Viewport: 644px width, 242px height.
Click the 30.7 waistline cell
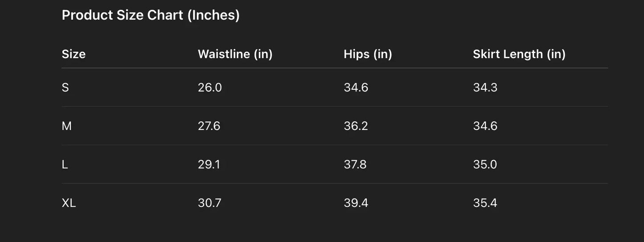tap(209, 203)
